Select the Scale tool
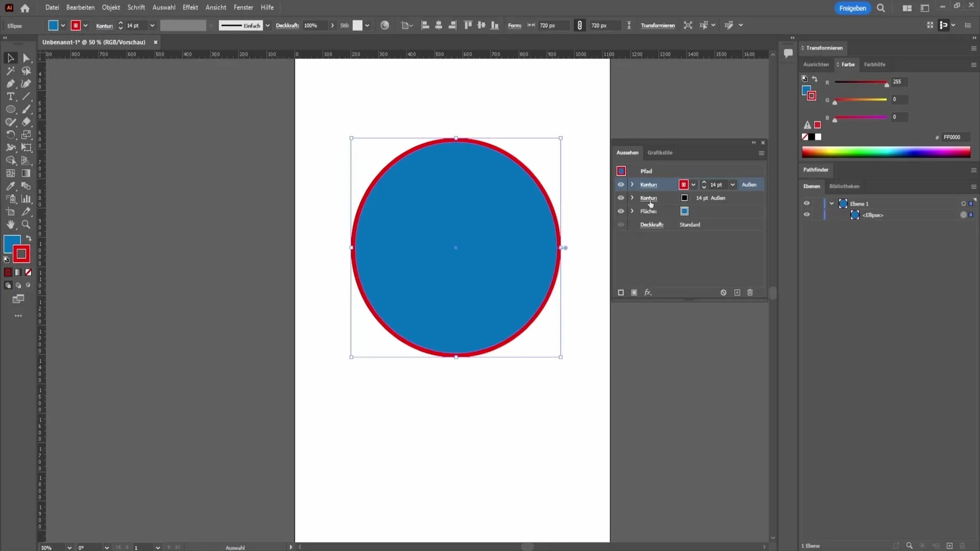Viewport: 980px width, 551px height. pos(27,135)
